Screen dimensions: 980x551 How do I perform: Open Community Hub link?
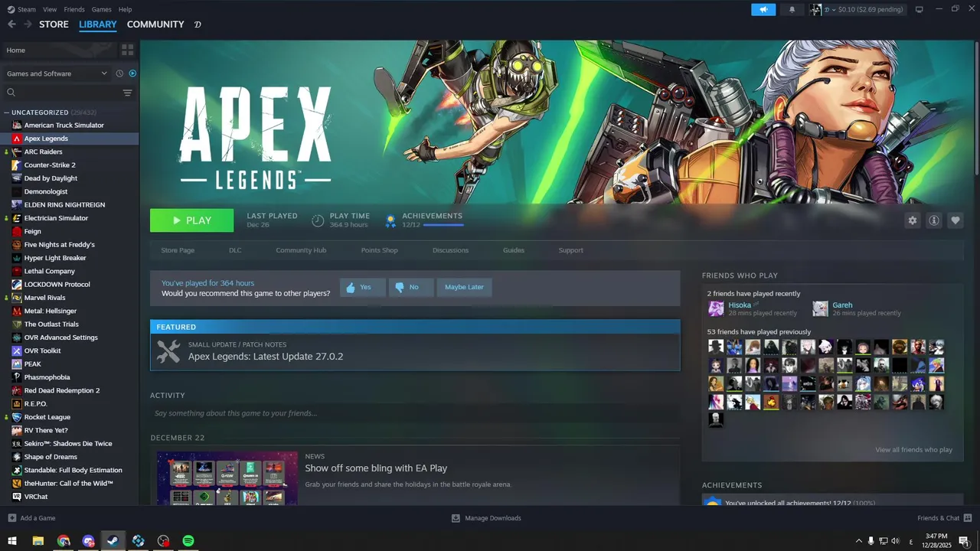pyautogui.click(x=301, y=250)
